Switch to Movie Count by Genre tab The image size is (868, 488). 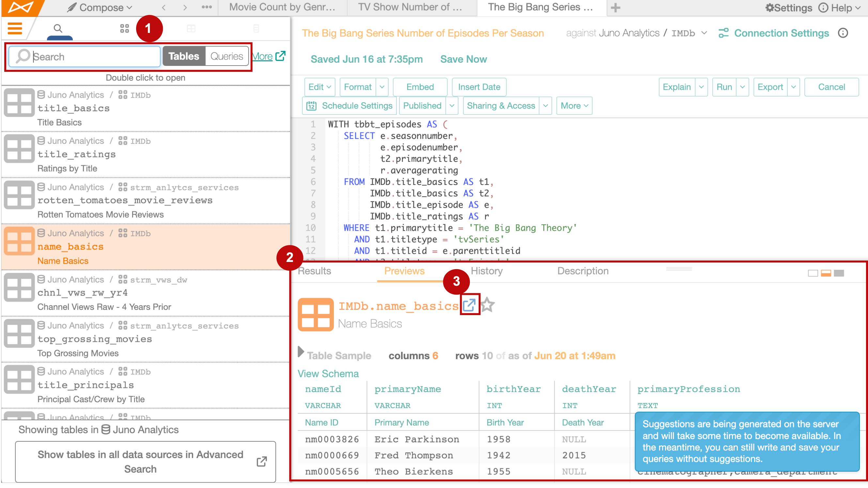[x=282, y=7]
